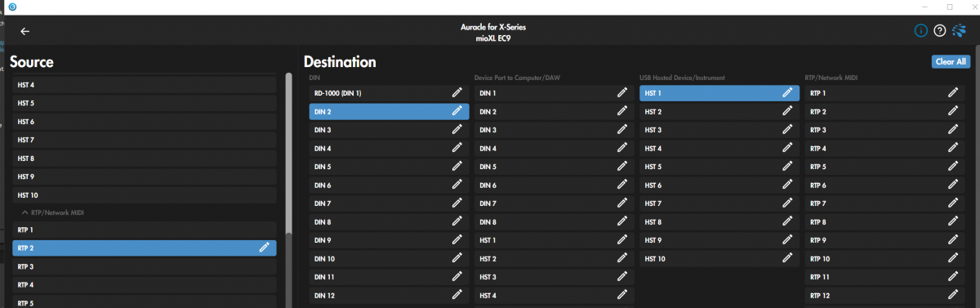Select source HST 6
Screen dimensions: 980x308
click(x=145, y=122)
